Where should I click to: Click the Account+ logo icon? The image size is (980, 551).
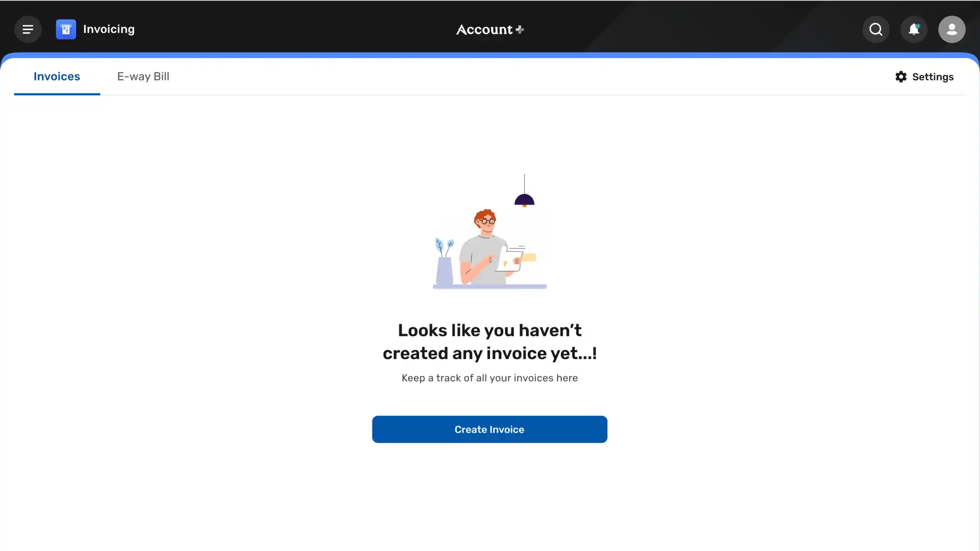[x=490, y=29]
